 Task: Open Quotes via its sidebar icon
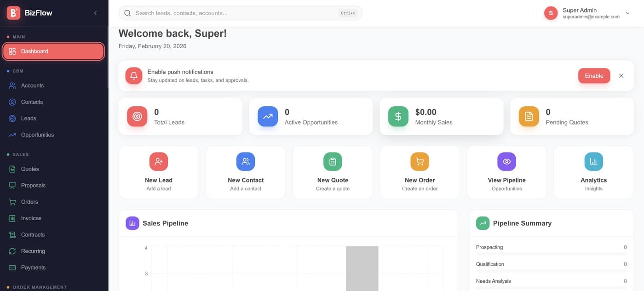click(12, 169)
